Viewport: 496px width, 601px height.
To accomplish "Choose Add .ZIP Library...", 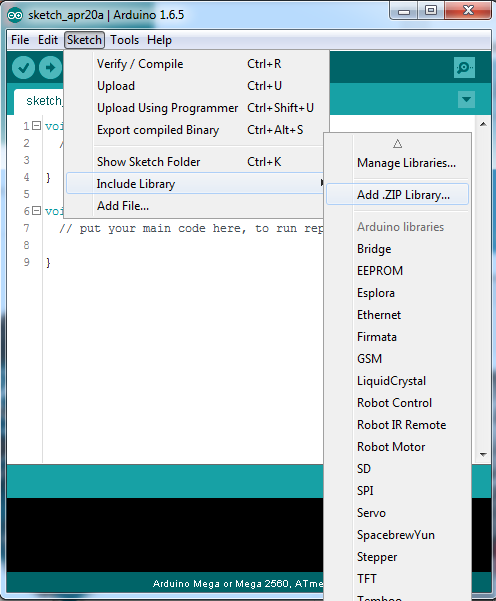I will point(397,195).
